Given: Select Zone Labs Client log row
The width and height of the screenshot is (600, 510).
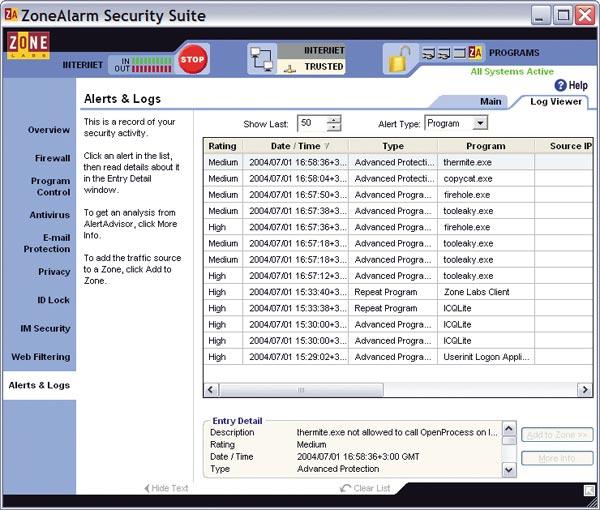Looking at the screenshot, I should coord(398,292).
